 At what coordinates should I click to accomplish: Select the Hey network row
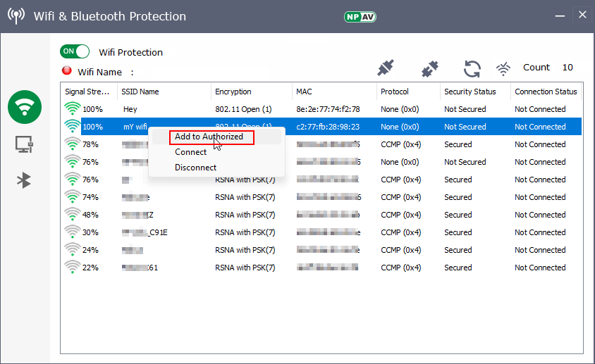pyautogui.click(x=130, y=109)
